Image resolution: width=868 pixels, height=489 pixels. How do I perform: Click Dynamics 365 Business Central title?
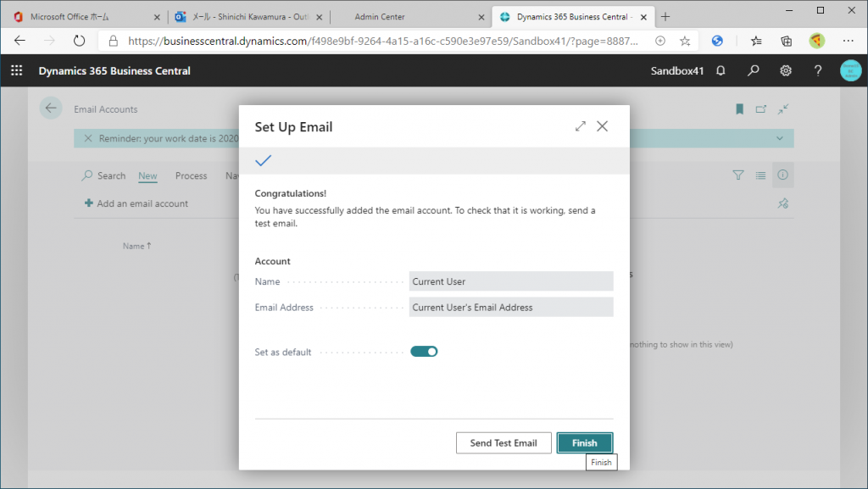point(114,71)
